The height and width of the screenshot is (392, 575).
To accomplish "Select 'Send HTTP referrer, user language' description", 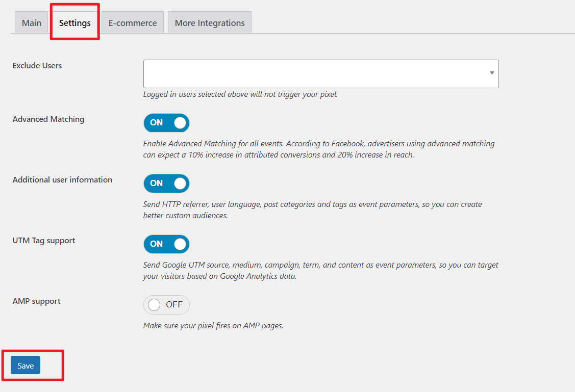I will pos(312,210).
